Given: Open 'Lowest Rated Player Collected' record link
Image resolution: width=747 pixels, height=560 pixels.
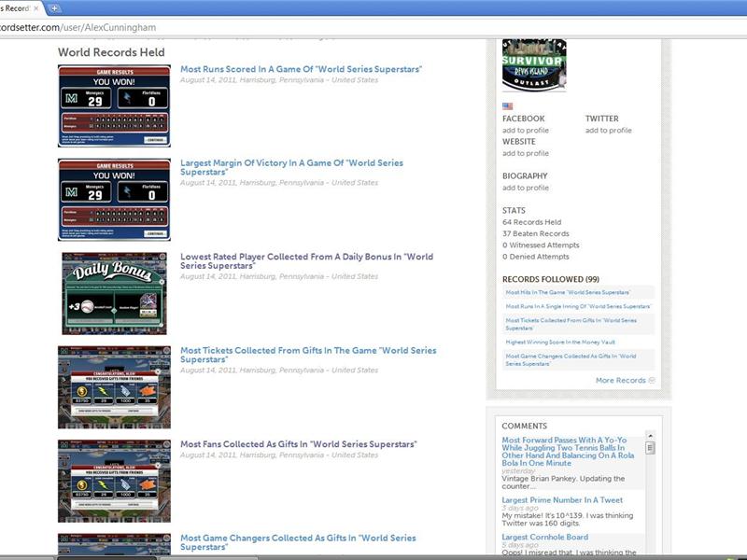Looking at the screenshot, I should tap(307, 261).
